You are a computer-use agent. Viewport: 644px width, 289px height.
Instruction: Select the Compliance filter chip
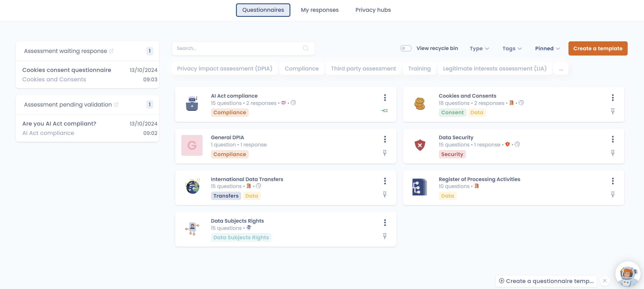(301, 68)
